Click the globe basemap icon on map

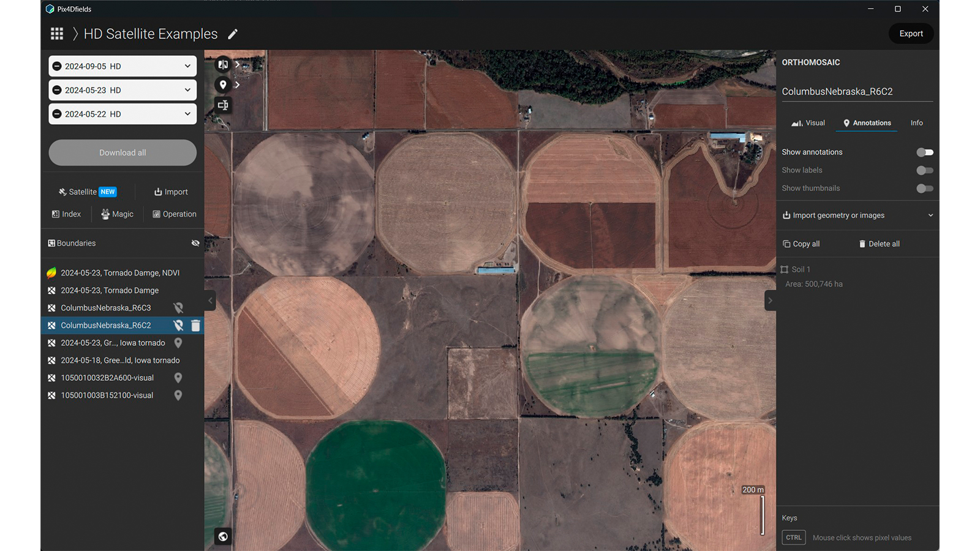tap(223, 536)
